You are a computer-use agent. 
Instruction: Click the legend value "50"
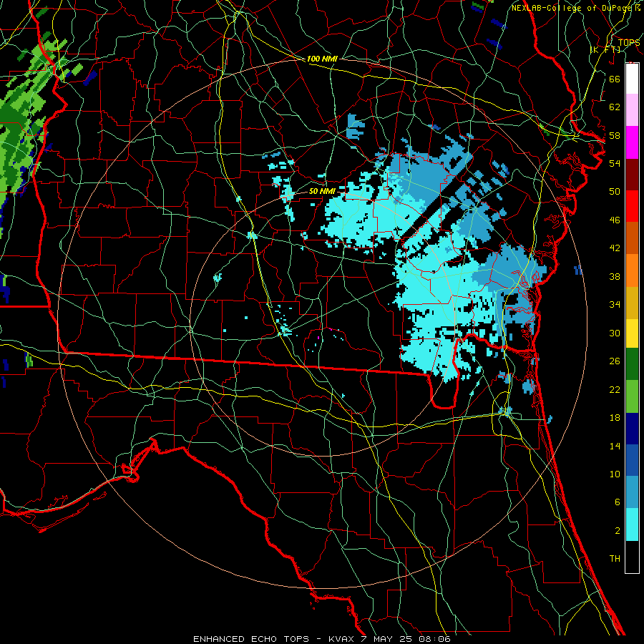coord(615,191)
